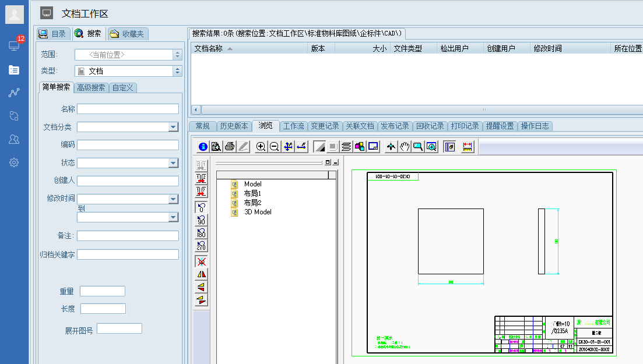Open the 类型 document type stepper
Screen dimensions: 643x364
pos(177,71)
